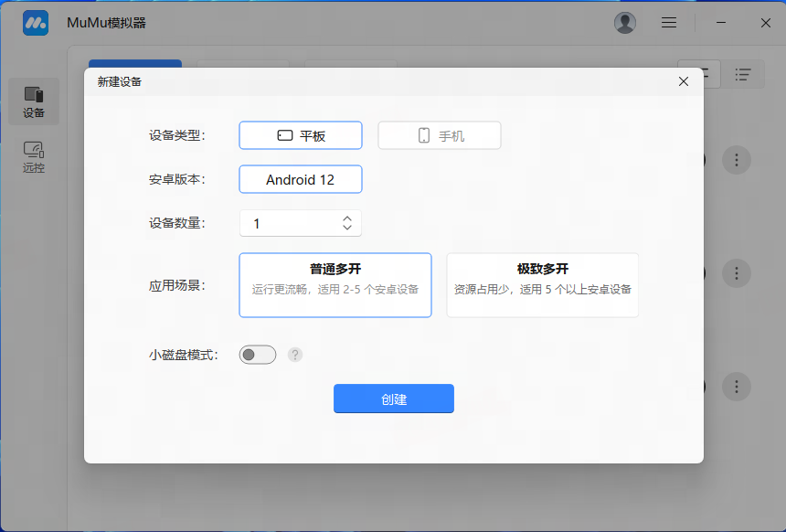
Task: Select 手机 as device type
Action: pos(440,135)
